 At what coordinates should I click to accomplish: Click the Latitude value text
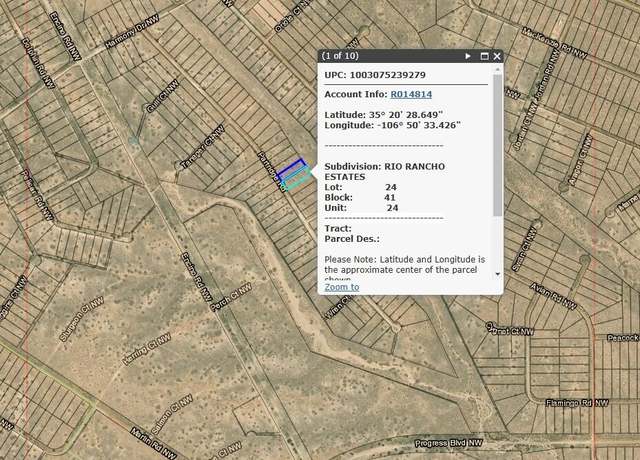tap(406, 115)
